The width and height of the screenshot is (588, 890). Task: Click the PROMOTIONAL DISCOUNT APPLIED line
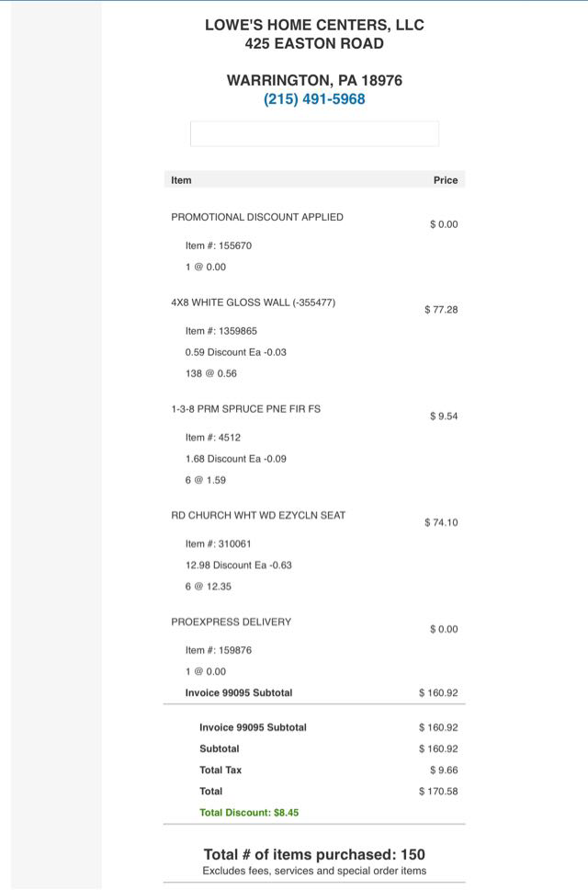tap(257, 217)
